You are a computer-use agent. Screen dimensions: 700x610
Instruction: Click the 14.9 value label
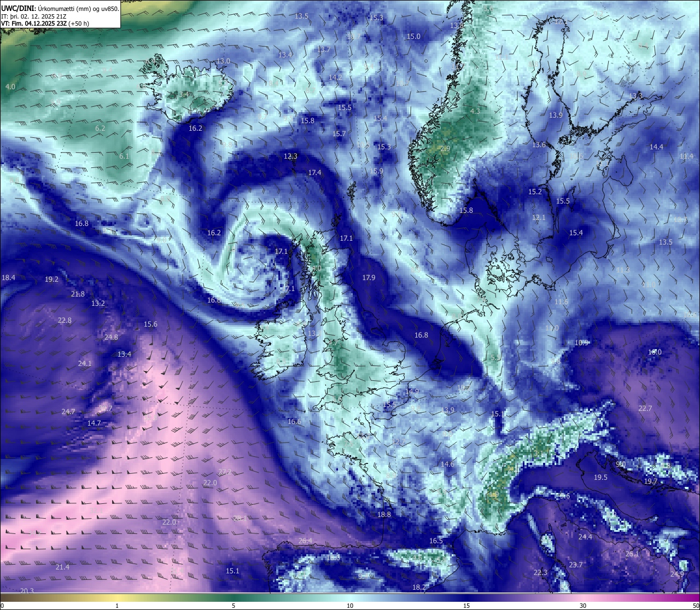[412, 392]
